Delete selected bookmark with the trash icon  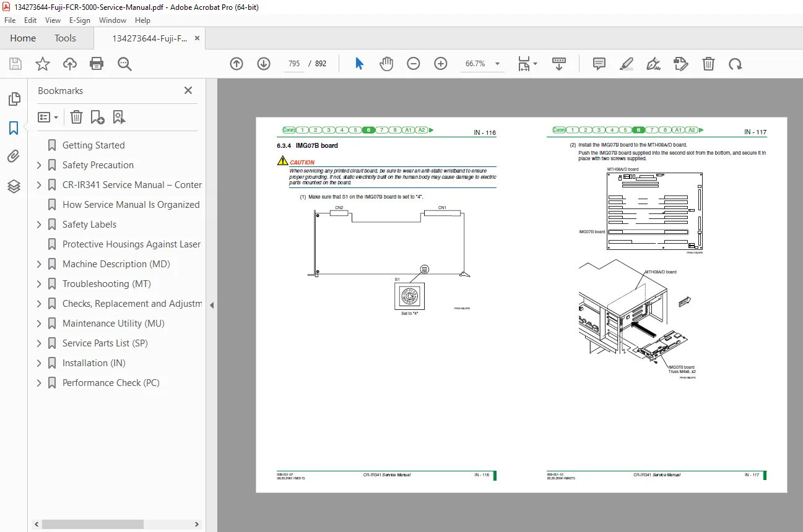[76, 117]
